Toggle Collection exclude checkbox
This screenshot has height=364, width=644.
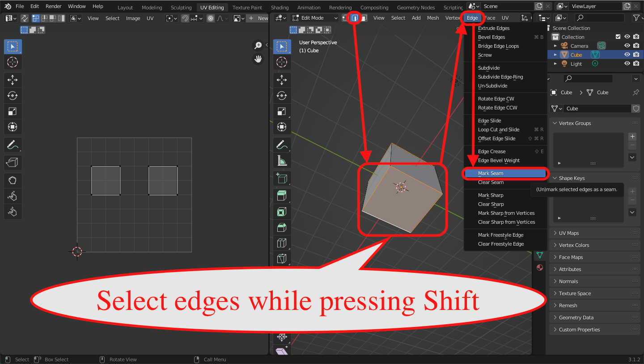618,37
